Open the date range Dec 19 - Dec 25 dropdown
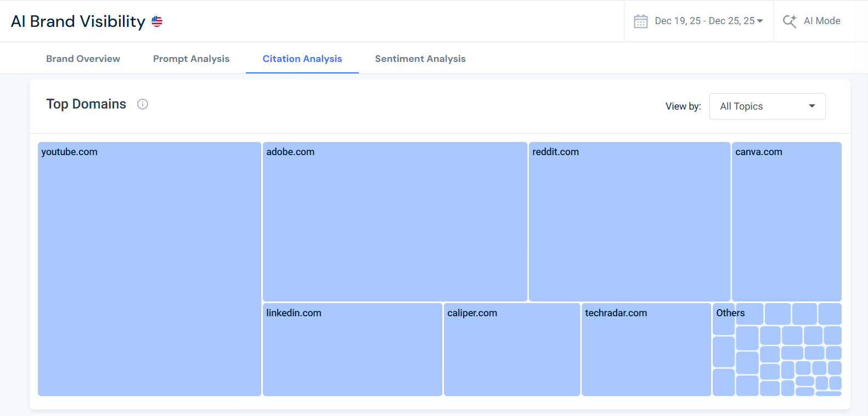 click(x=708, y=21)
